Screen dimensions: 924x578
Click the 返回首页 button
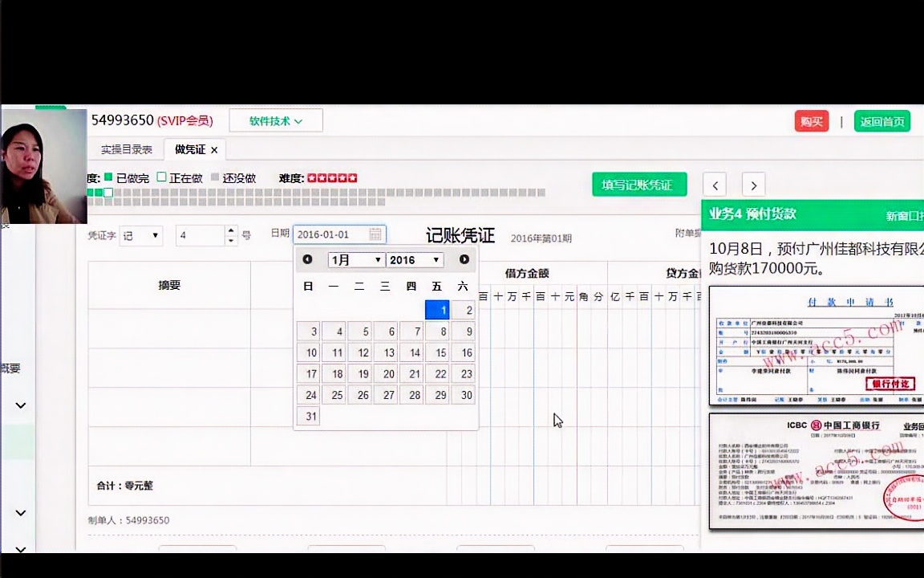pos(882,121)
